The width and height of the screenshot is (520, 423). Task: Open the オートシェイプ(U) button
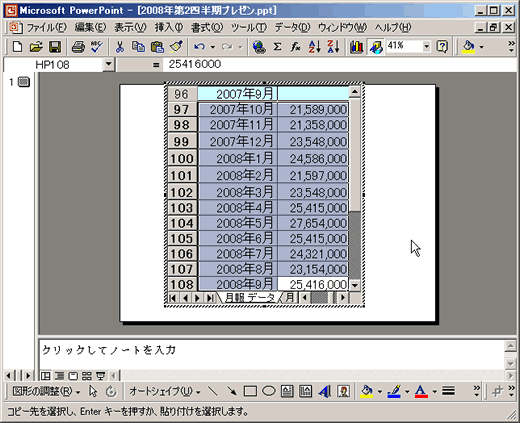coord(165,391)
